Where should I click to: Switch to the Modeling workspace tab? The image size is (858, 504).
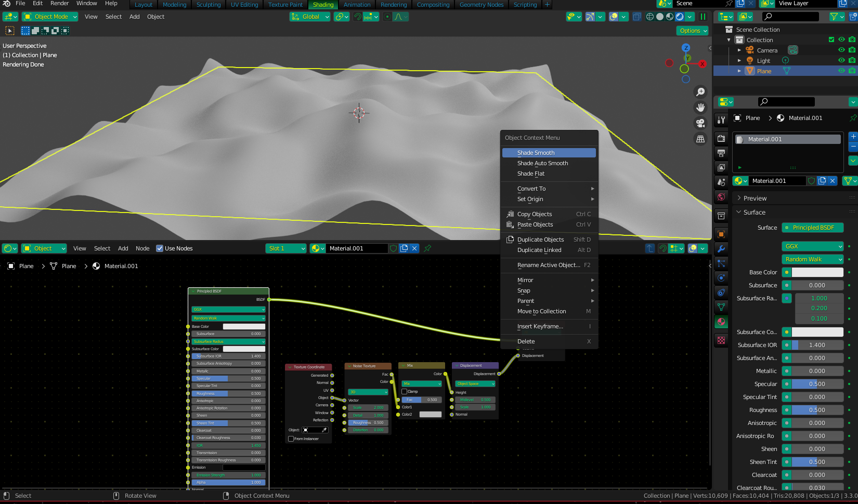(174, 5)
